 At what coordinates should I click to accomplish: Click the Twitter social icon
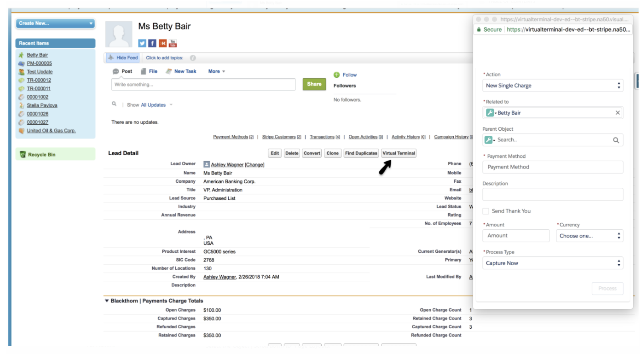click(142, 43)
